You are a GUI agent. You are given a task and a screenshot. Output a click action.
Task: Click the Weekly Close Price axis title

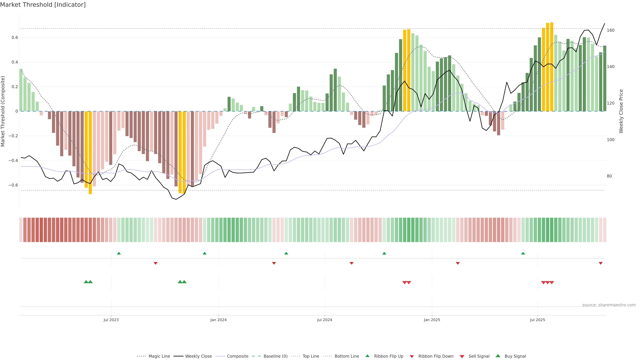621,111
